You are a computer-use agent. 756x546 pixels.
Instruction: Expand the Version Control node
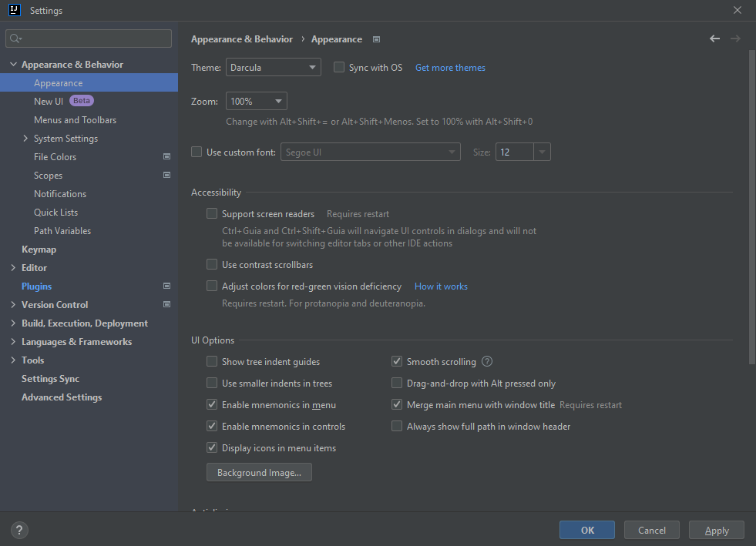(14, 304)
